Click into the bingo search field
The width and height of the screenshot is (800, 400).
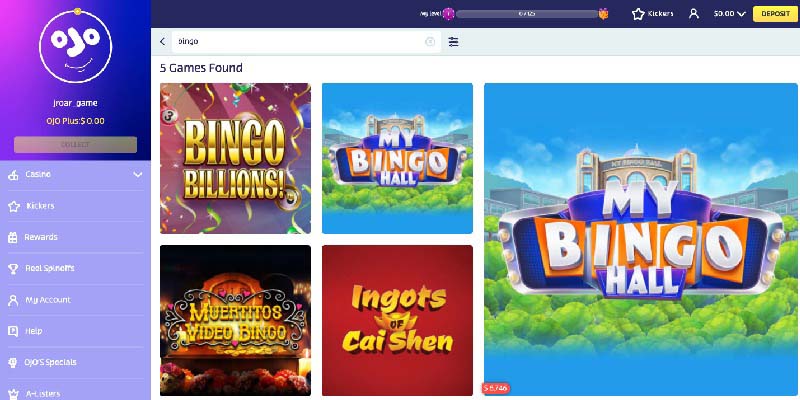click(306, 42)
